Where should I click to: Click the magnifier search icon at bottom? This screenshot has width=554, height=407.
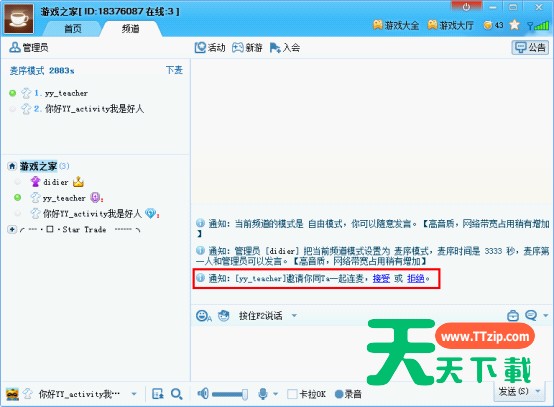(x=176, y=394)
